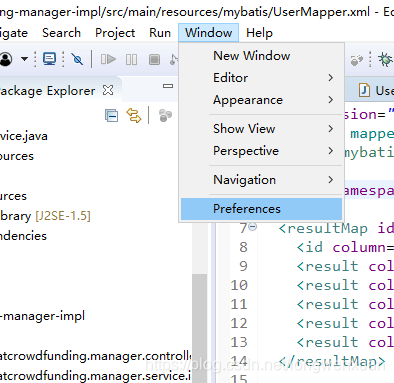Open the Show View submenu

[x=261, y=129]
